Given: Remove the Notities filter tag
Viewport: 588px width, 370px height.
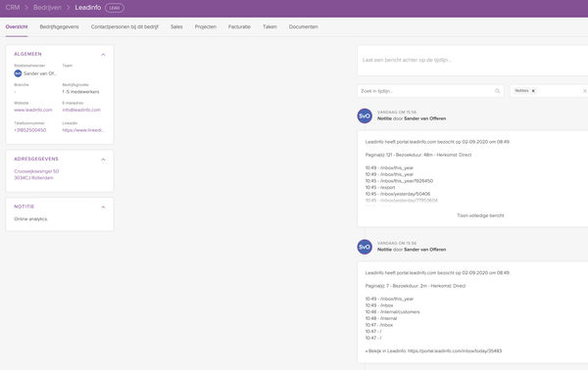Looking at the screenshot, I should point(533,91).
